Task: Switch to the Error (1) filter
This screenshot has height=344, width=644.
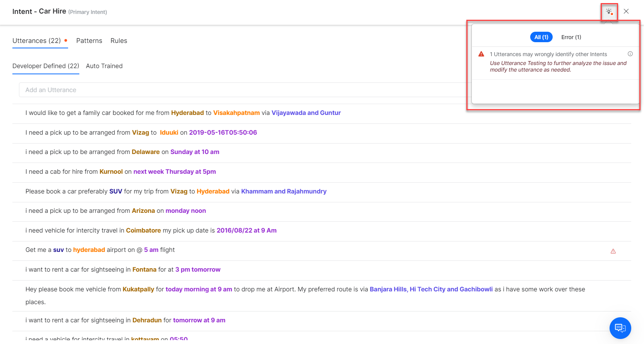Action: click(571, 37)
